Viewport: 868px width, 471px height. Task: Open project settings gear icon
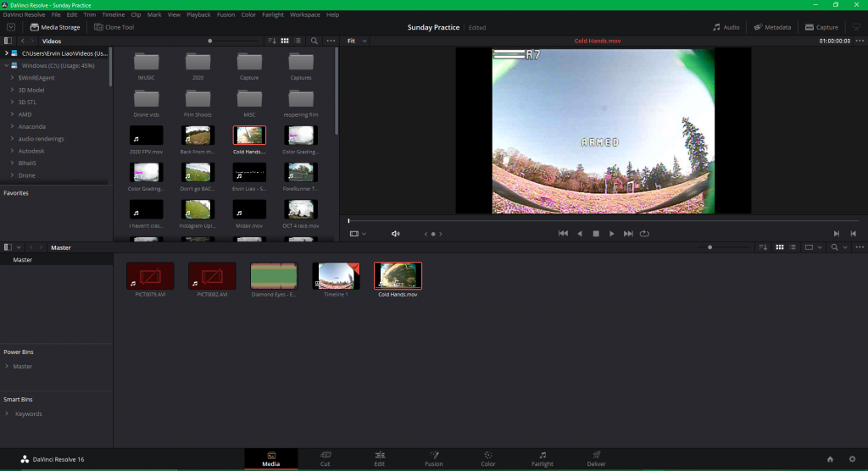[852, 459]
